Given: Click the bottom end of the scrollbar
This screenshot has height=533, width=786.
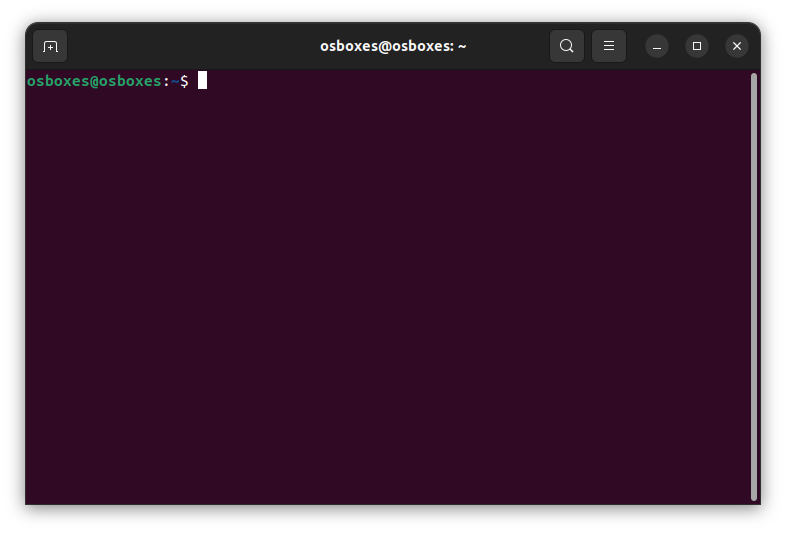Looking at the screenshot, I should tap(753, 495).
